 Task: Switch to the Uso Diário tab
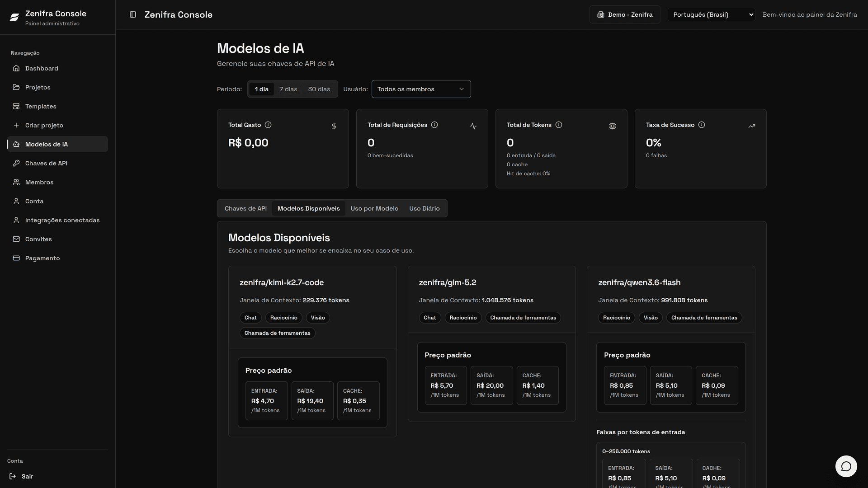[425, 208]
